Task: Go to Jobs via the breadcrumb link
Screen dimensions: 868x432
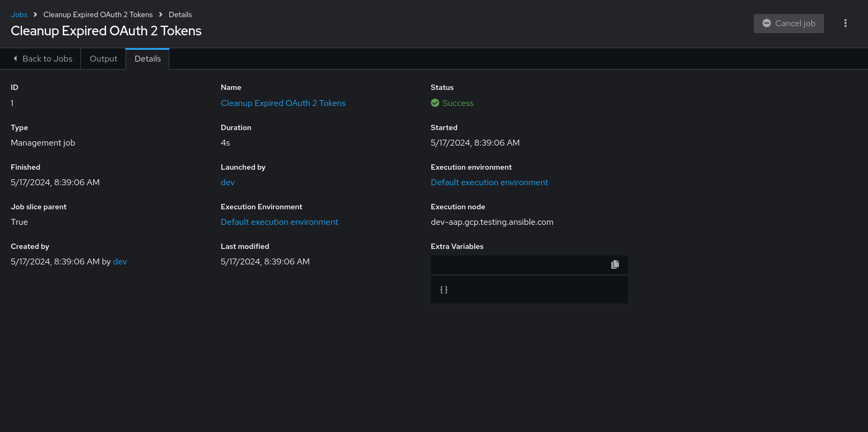Action: (19, 14)
